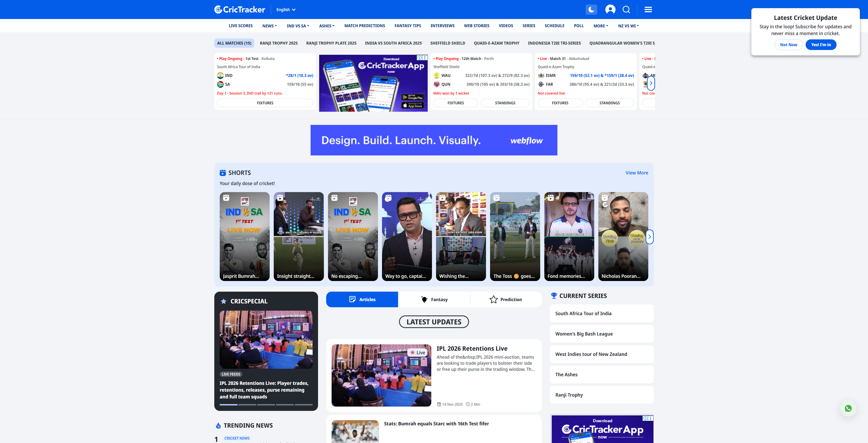
Task: Open the user profile icon
Action: click(x=610, y=10)
